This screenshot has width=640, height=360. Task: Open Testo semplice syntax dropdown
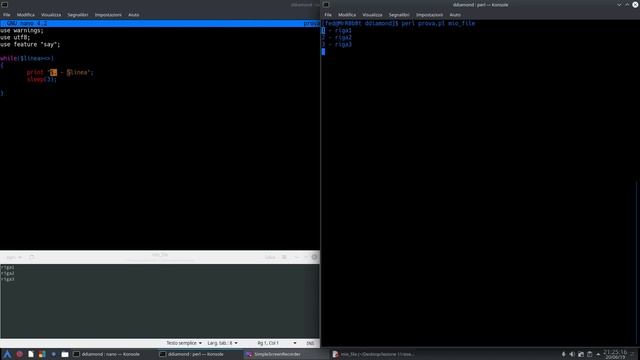coord(184,343)
